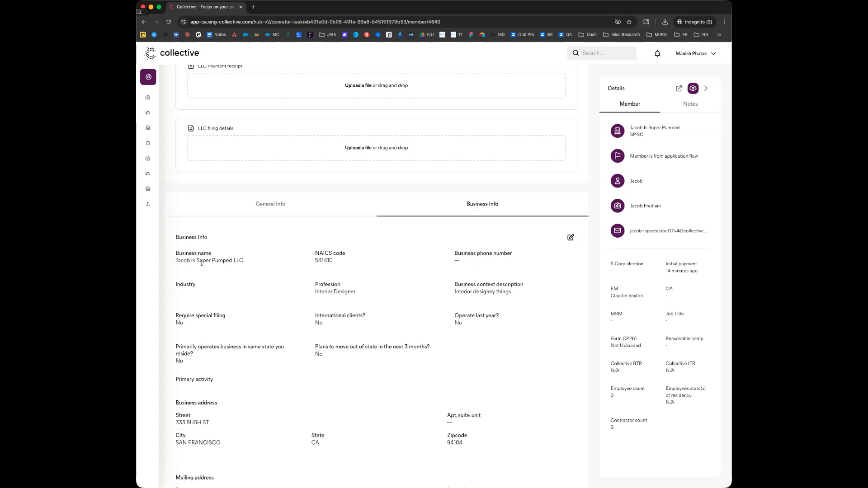Switch to the Notes tab
The image size is (868, 488).
click(x=690, y=104)
